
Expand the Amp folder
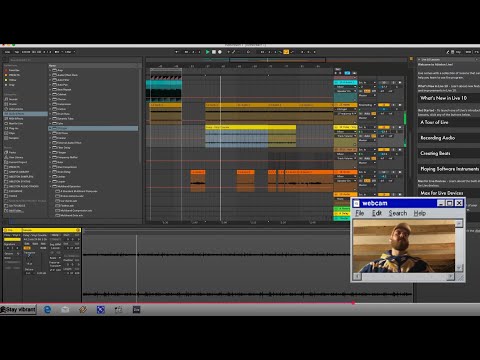50,70
